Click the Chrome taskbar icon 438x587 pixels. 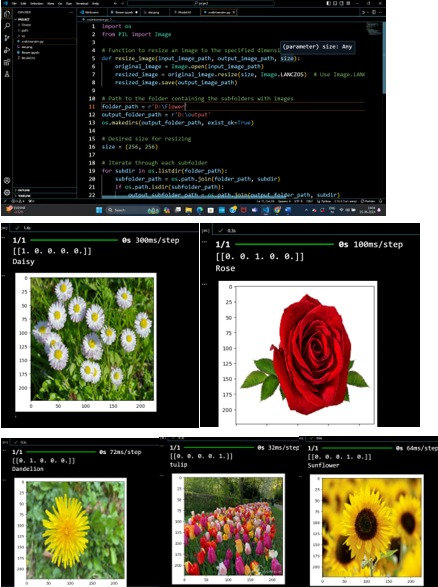277,210
